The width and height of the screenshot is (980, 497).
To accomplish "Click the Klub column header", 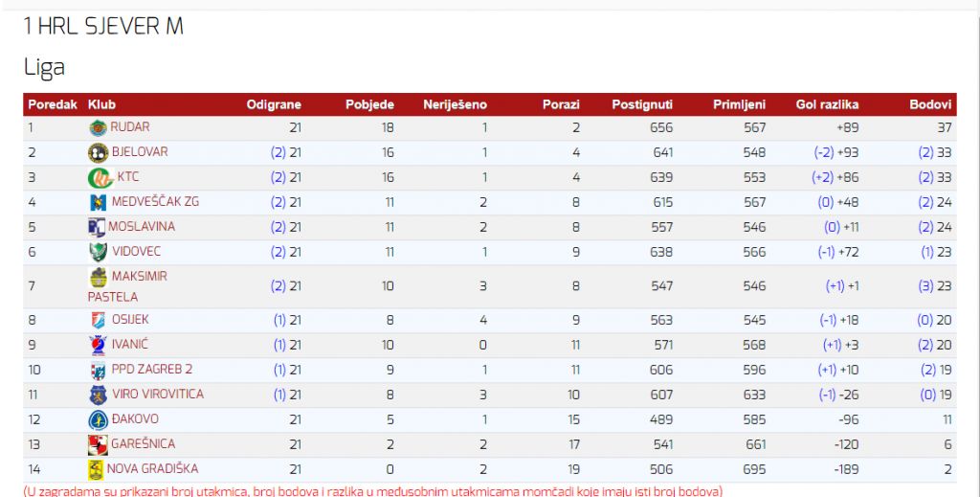I will point(101,104).
